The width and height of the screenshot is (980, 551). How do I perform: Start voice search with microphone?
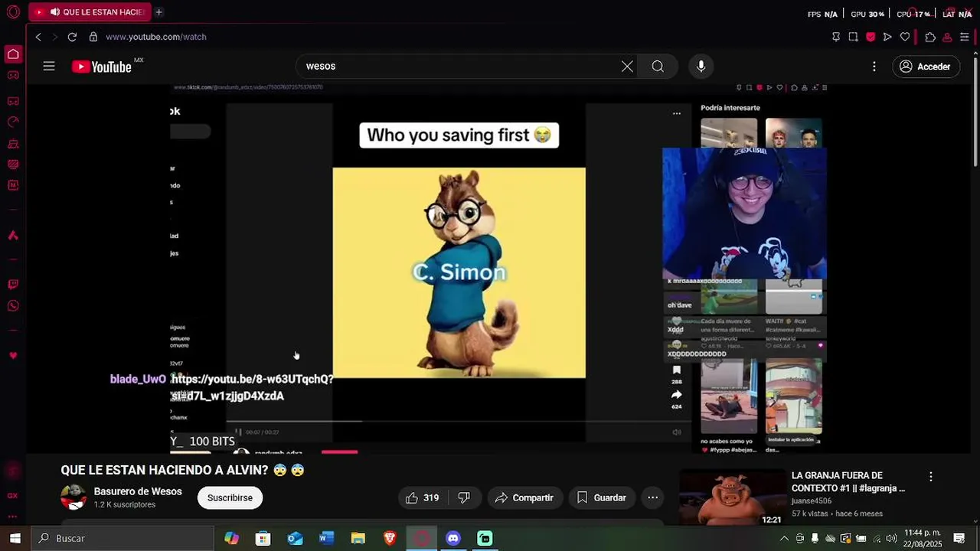[701, 67]
